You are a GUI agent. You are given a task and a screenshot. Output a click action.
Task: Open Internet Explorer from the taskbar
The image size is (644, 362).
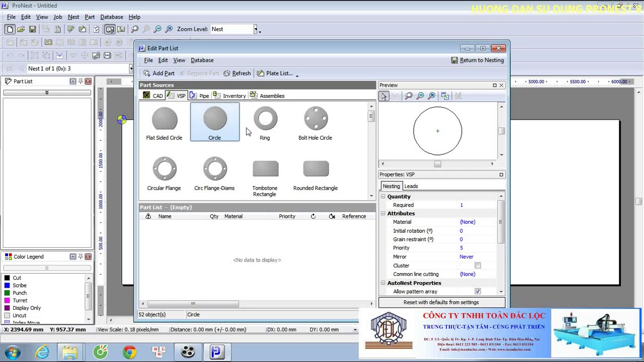pyautogui.click(x=42, y=352)
